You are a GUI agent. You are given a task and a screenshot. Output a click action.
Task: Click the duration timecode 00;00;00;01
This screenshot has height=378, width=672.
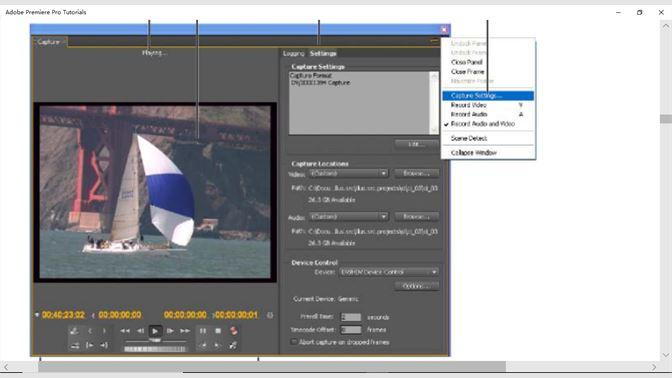(236, 315)
